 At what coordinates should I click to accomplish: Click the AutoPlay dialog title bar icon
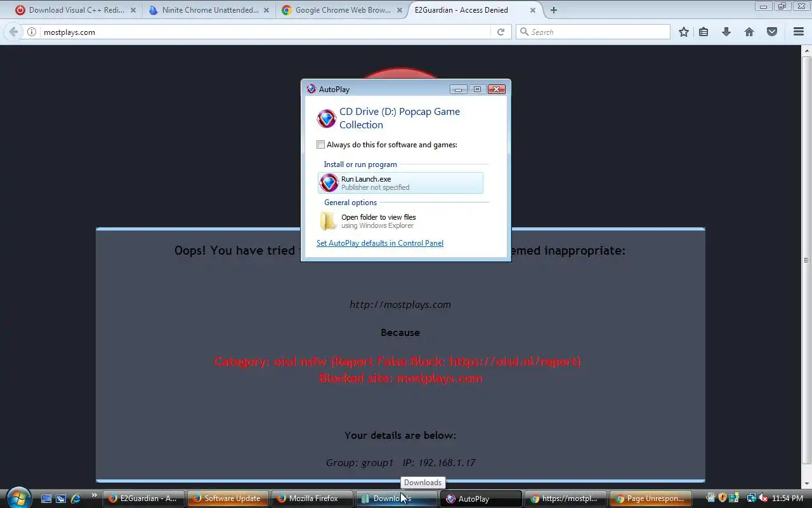311,89
